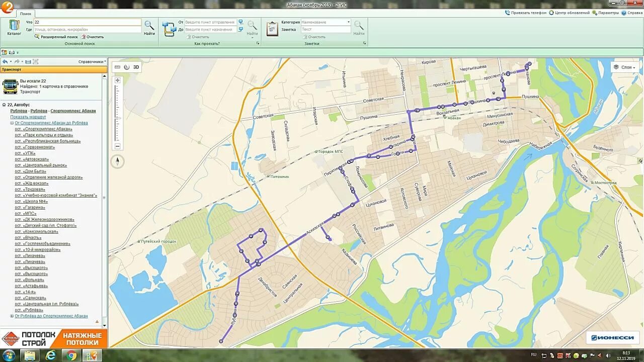This screenshot has width=644, height=362.
Task: Focus the Где address field
Action: pos(87,30)
